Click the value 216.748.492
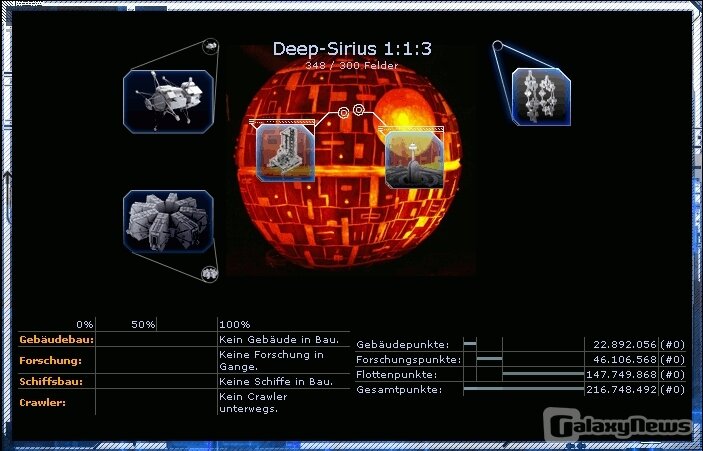Image resolution: width=703 pixels, height=451 pixels. pyautogui.click(x=621, y=390)
